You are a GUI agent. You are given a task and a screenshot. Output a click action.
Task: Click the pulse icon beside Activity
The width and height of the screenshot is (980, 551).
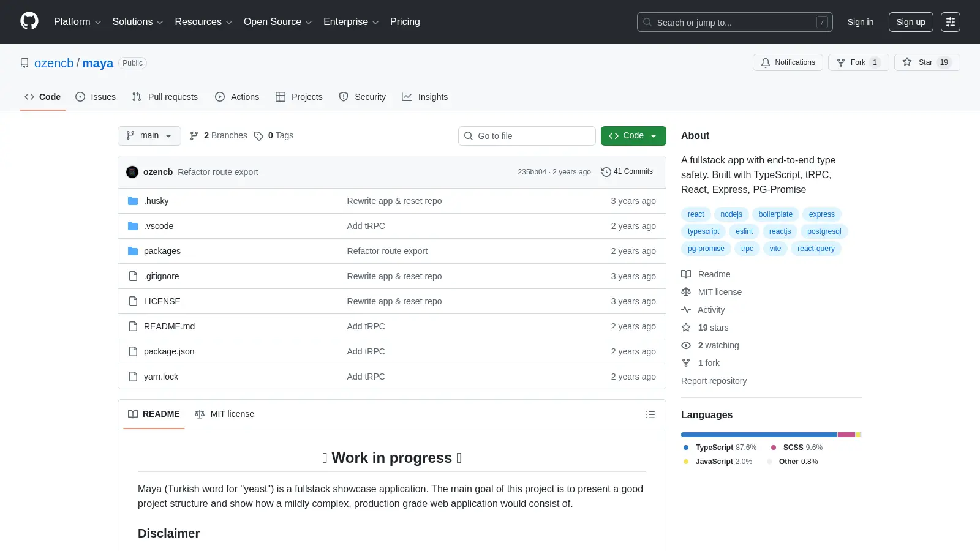click(686, 310)
